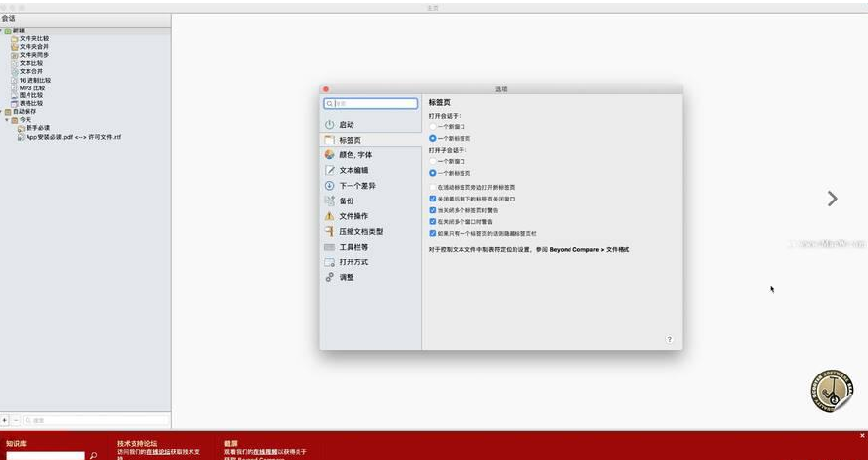Screen dimensions: 868x460
Task: Toggle 当关闭多个标签页时警告 checkbox
Action: coord(433,210)
